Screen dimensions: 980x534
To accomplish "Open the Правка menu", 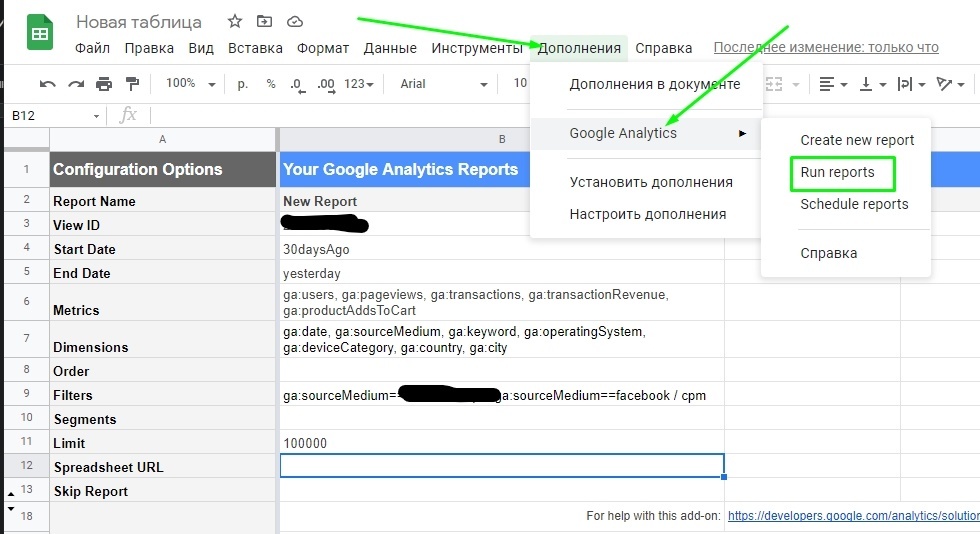I will coord(149,48).
